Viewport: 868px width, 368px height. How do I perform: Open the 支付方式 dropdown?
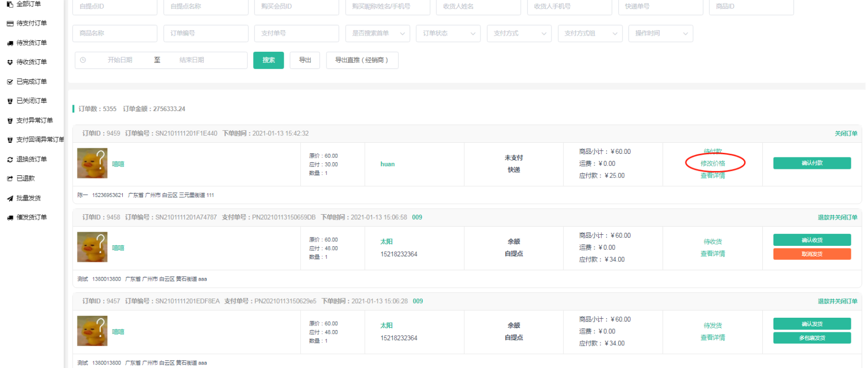[519, 33]
